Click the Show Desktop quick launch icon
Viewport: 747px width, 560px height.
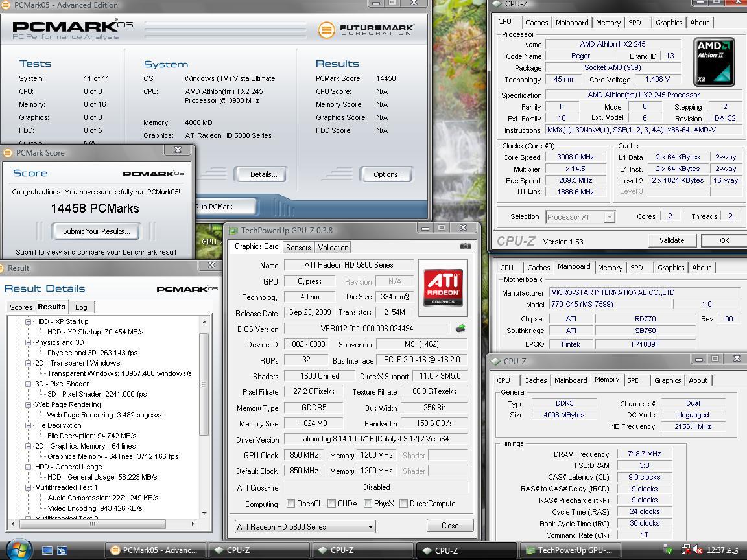click(x=47, y=550)
